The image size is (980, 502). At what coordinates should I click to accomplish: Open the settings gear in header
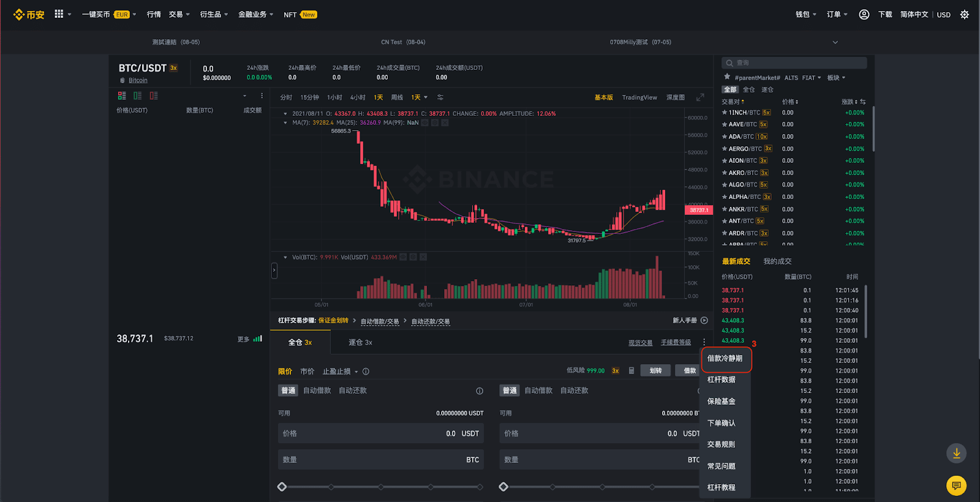coord(965,14)
